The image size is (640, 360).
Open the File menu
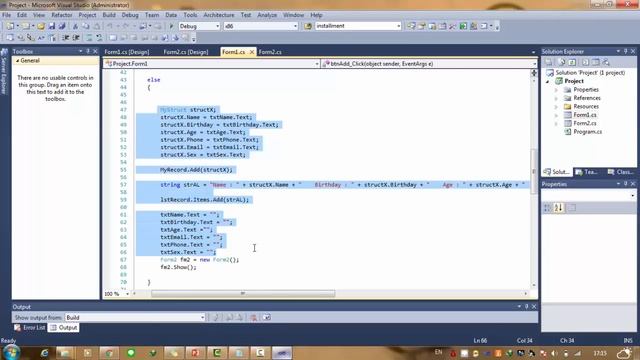tap(7, 15)
